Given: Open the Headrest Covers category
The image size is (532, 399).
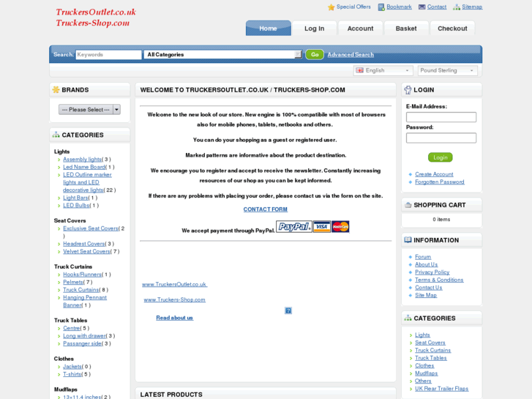Looking at the screenshot, I should click(84, 244).
